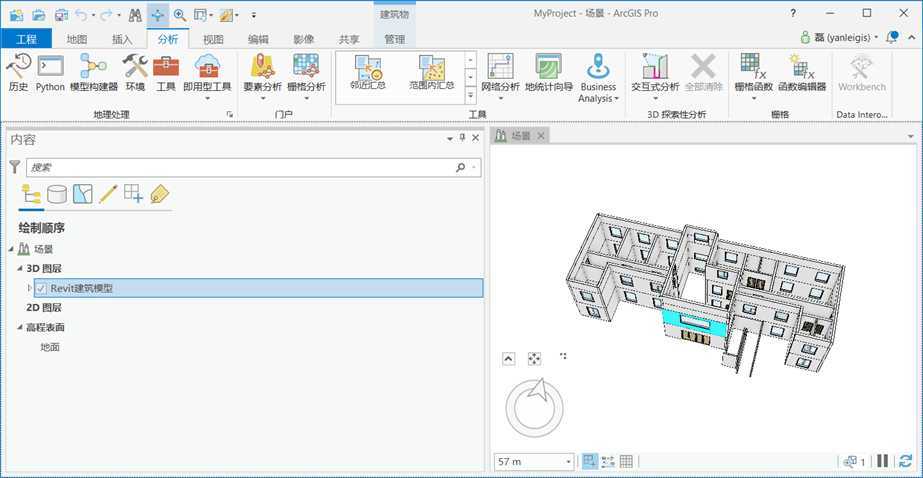Open the Contents pane options menu arrow
This screenshot has height=478, width=923.
click(x=450, y=139)
